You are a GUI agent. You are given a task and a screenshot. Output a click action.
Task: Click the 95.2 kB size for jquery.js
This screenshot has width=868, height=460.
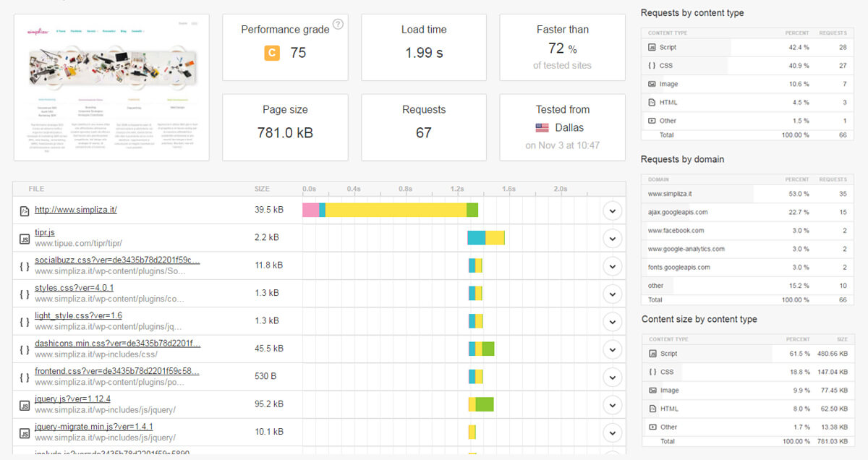269,404
